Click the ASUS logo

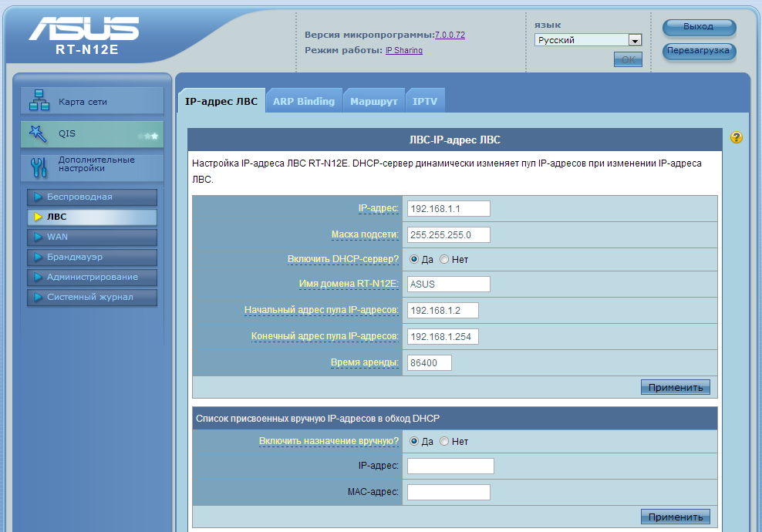84,29
